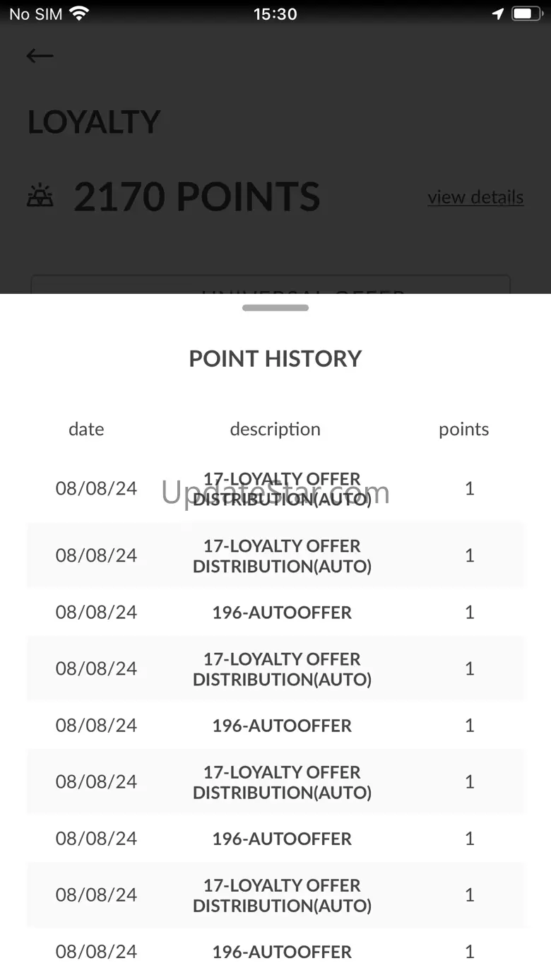Select the description column header
Image resolution: width=551 pixels, height=980 pixels.
point(275,429)
